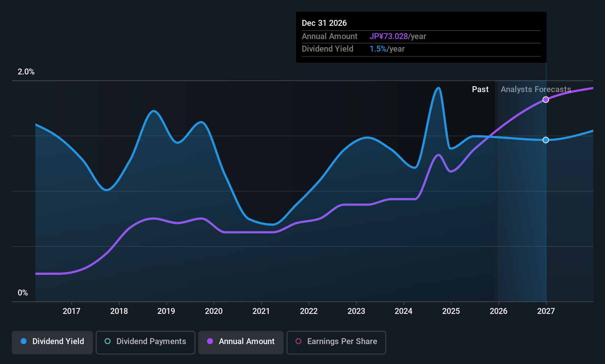Click the 2023 x-axis label
The image size is (605, 364).
[356, 311]
